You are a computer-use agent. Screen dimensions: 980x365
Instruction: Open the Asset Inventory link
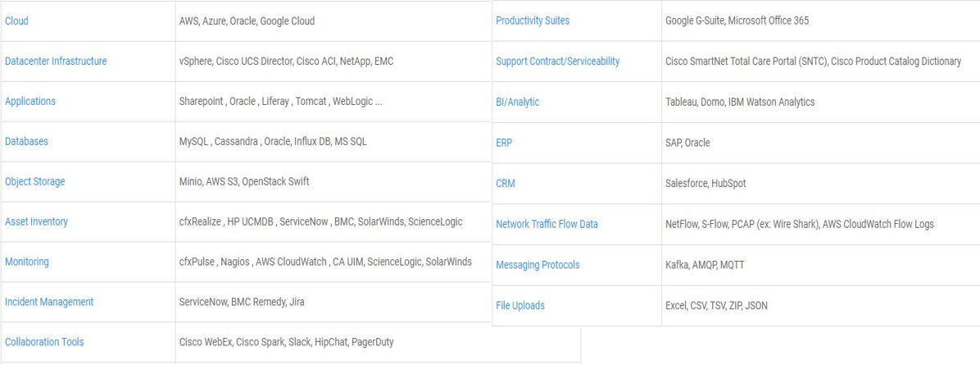(36, 221)
